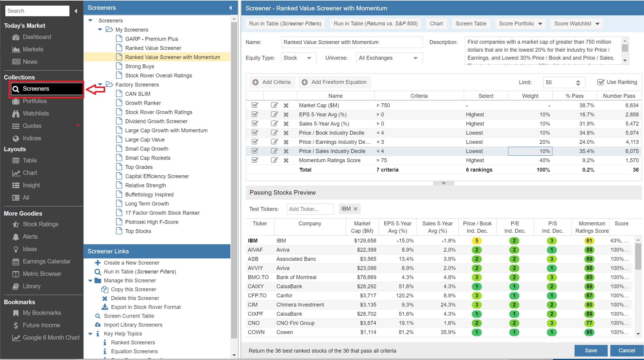This screenshot has width=644, height=360.
Task: Click the Limit stepper arrows
Action: click(578, 83)
